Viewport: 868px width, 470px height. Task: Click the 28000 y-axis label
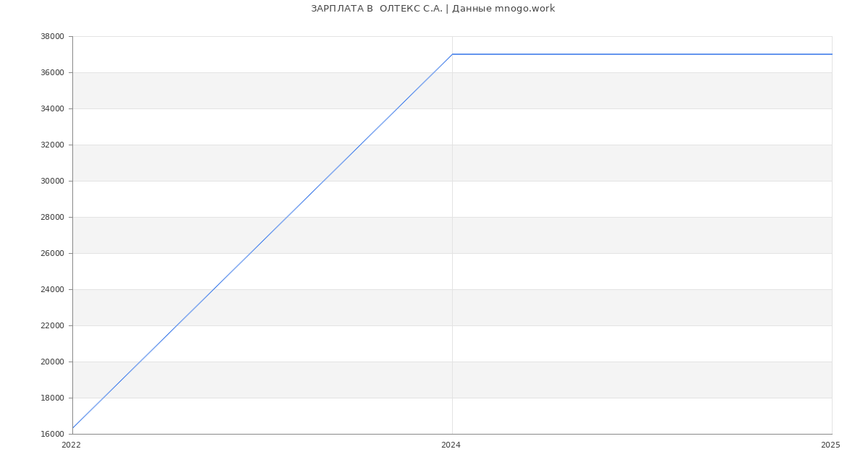[54, 218]
